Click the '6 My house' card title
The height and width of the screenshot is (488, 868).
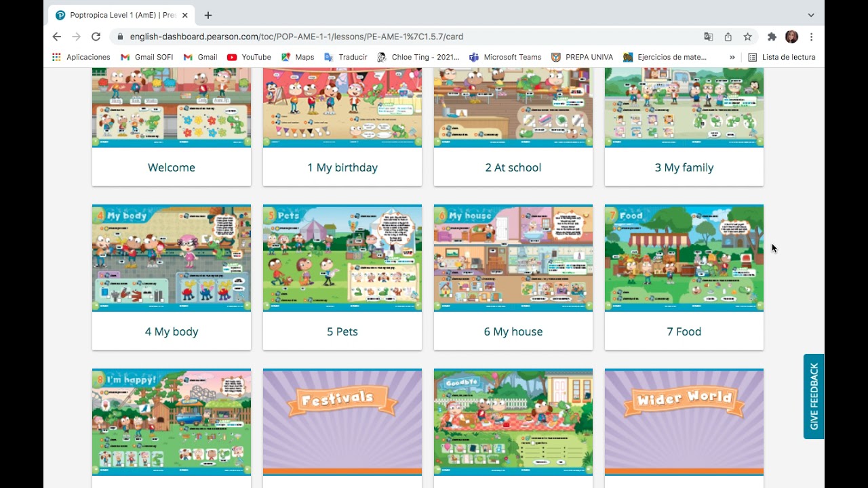[x=513, y=331]
